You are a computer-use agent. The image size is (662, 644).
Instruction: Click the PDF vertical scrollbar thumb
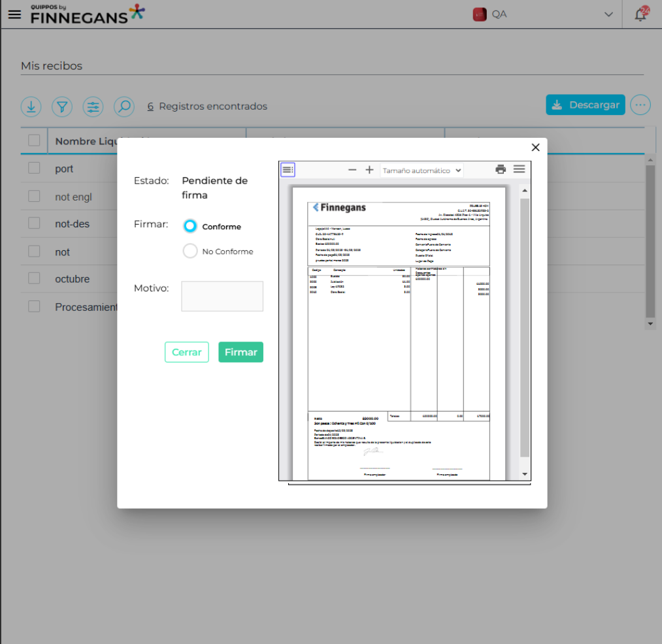click(x=524, y=328)
